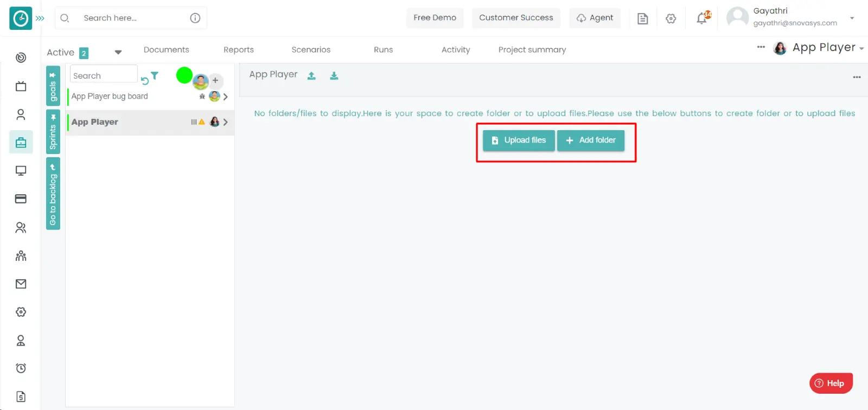
Task: Click the goals vertical tab
Action: click(x=53, y=86)
